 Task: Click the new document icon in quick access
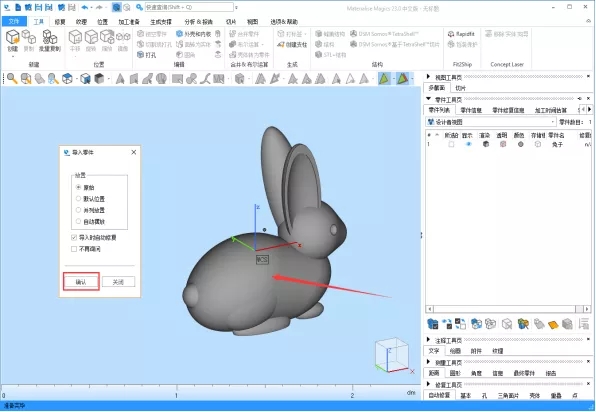pos(18,7)
